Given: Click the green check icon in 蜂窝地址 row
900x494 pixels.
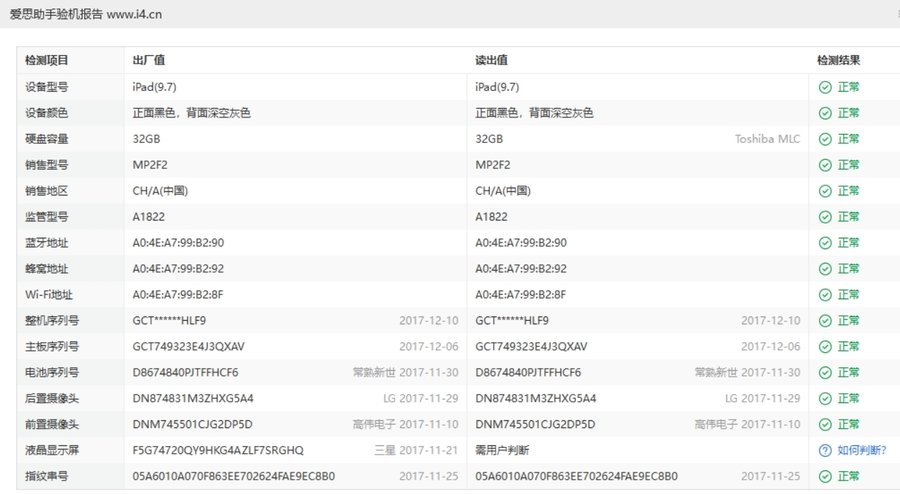Looking at the screenshot, I should click(x=825, y=269).
